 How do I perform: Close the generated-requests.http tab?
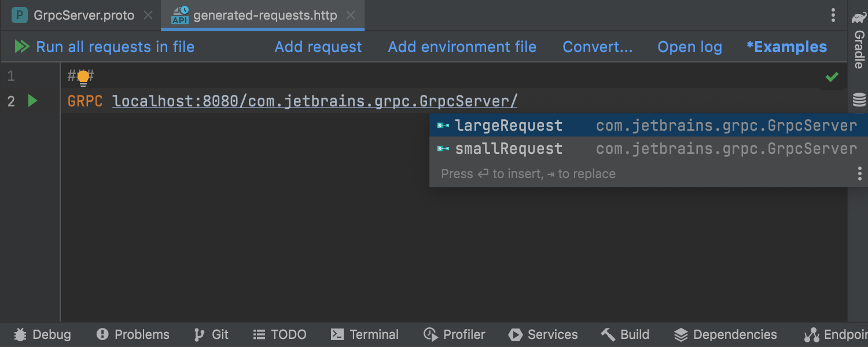point(351,16)
